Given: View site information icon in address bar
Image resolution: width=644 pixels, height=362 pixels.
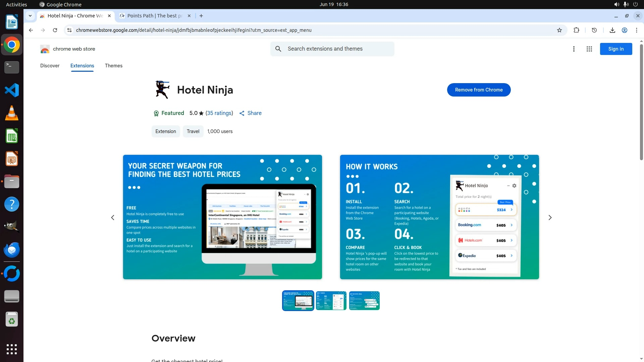Looking at the screenshot, I should [69, 30].
